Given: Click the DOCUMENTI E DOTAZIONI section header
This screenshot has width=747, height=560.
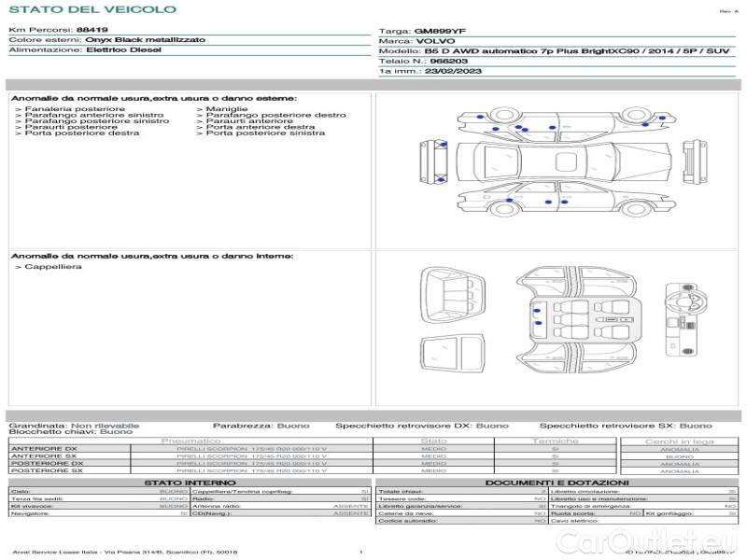Looking at the screenshot, I should (x=556, y=482).
